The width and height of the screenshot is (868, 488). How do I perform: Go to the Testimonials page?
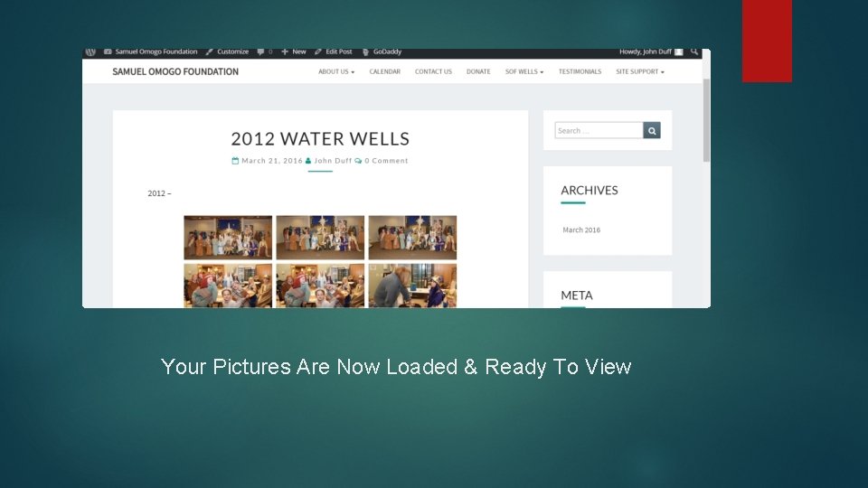click(x=580, y=71)
